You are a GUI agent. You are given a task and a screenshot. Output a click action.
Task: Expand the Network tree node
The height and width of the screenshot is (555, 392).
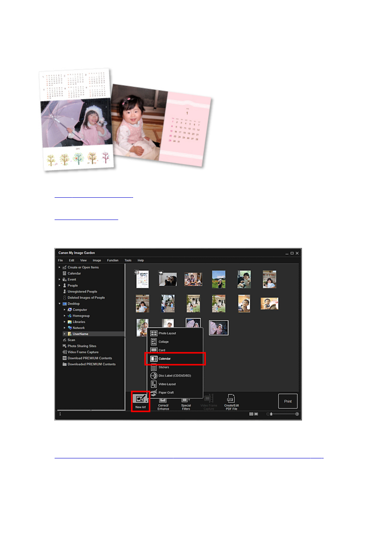point(65,328)
